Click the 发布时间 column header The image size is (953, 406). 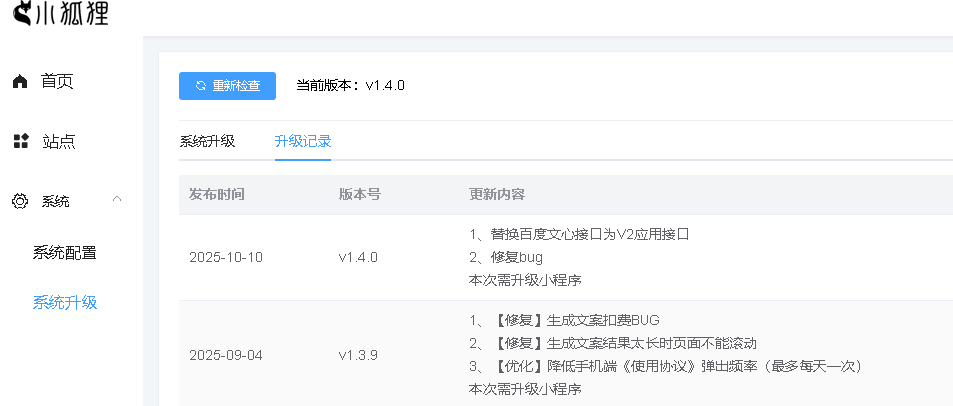click(217, 194)
